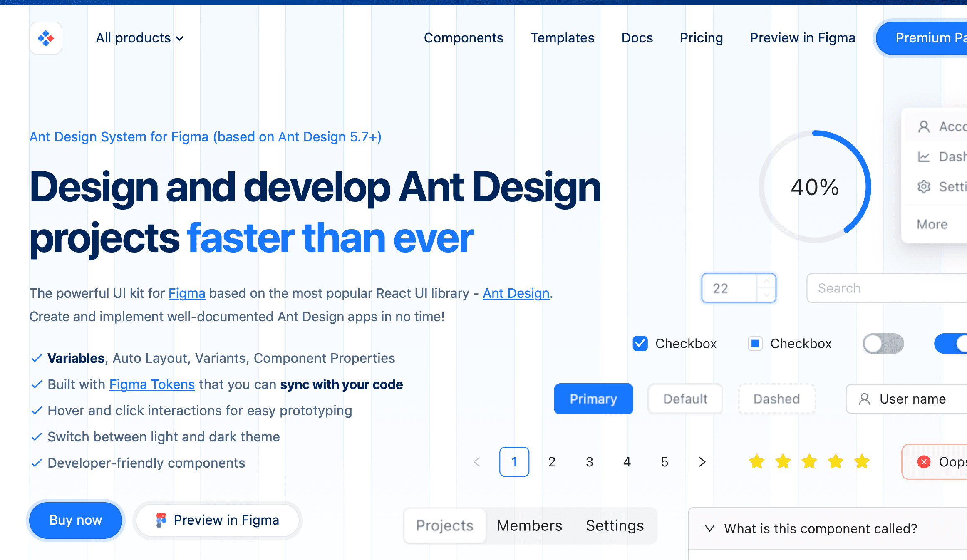Click the Search input field
Screen dimensions: 967x560
tap(887, 288)
